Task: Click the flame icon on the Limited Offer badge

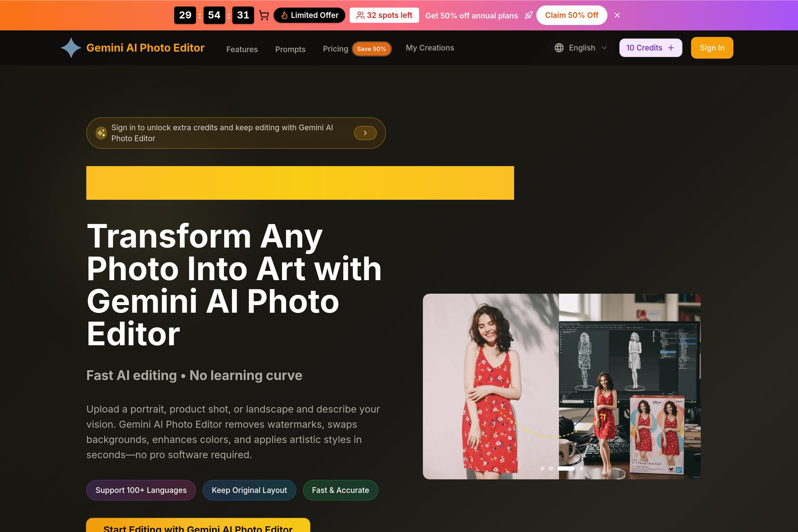Action: coord(285,15)
